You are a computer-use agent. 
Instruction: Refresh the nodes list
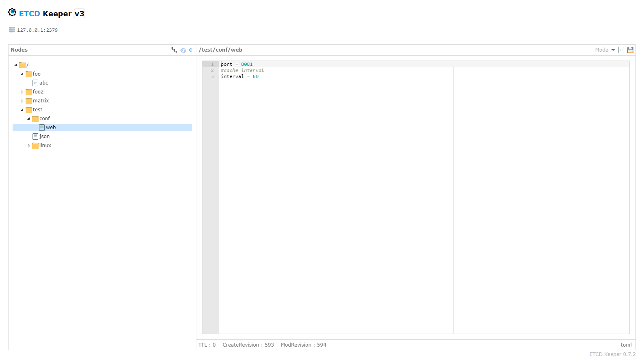click(x=183, y=50)
